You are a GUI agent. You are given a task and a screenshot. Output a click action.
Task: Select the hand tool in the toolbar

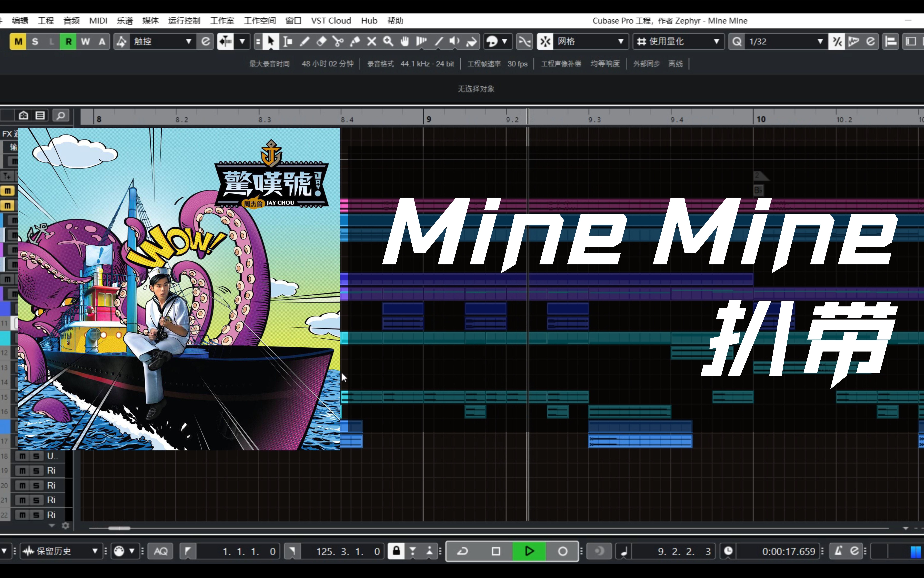point(405,41)
